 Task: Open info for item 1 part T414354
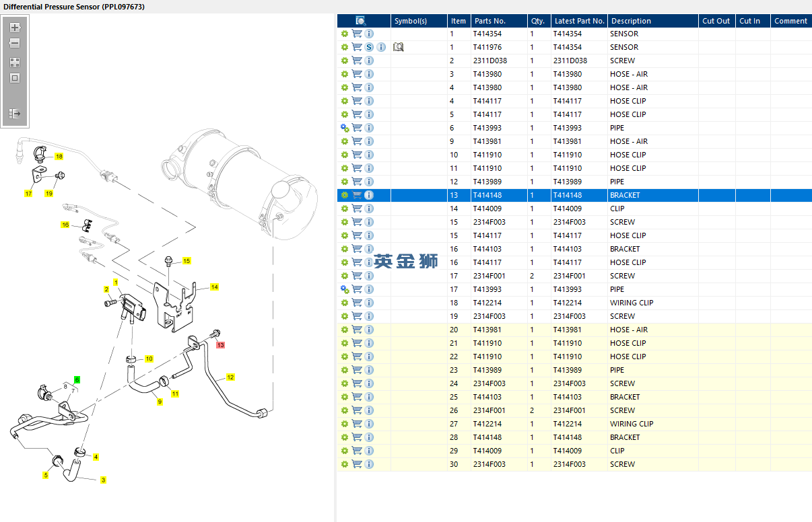pyautogui.click(x=369, y=34)
